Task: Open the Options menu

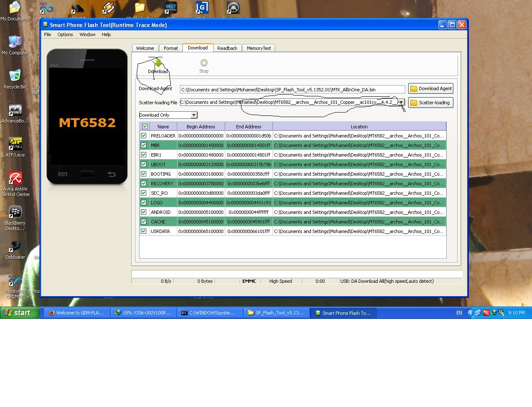Action: tap(65, 34)
